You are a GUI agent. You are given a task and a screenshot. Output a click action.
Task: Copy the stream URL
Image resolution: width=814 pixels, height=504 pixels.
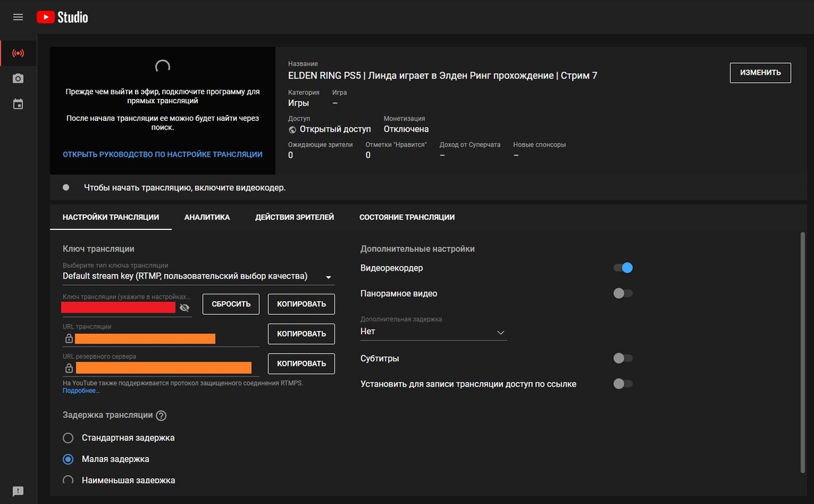point(301,334)
